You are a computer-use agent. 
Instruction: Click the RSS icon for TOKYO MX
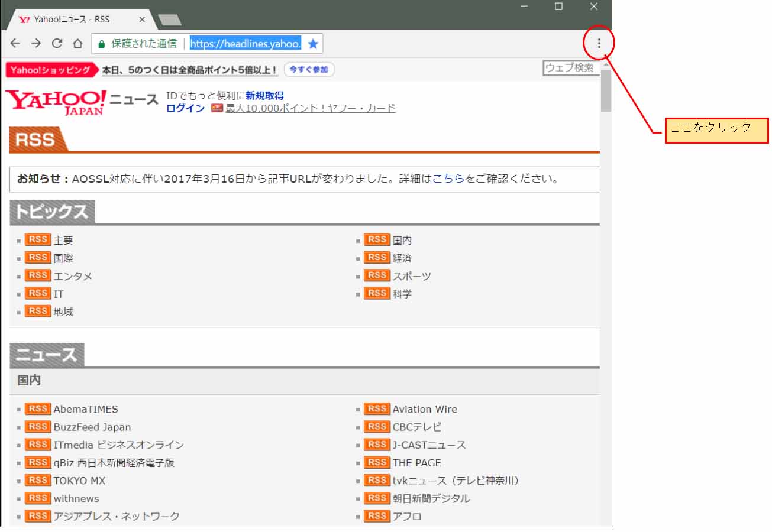(38, 480)
